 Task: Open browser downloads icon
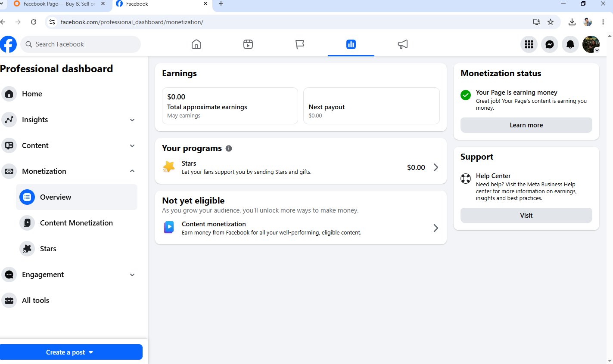(x=572, y=22)
